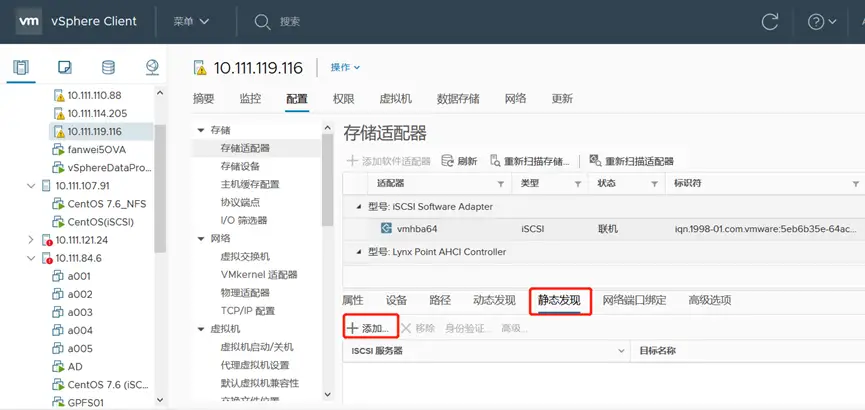The image size is (865, 410).
Task: Click the vmhba64 iSCSI adapter icon
Action: (x=387, y=228)
